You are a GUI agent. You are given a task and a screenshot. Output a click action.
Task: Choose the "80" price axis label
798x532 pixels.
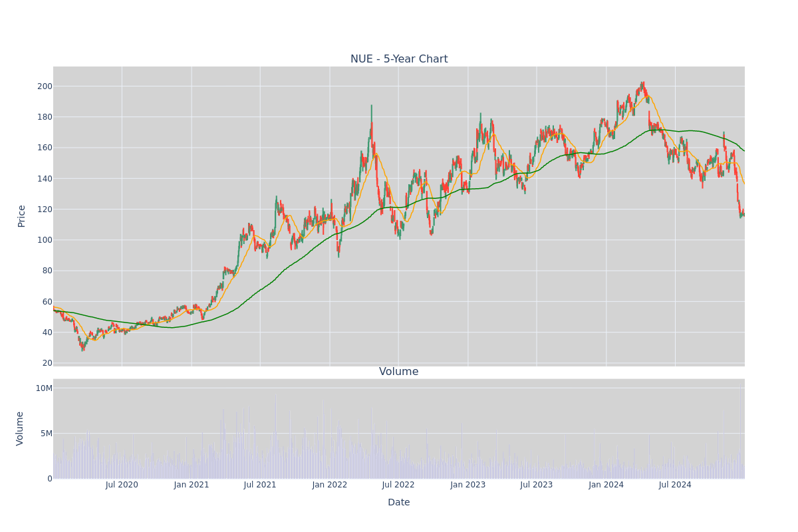click(47, 271)
